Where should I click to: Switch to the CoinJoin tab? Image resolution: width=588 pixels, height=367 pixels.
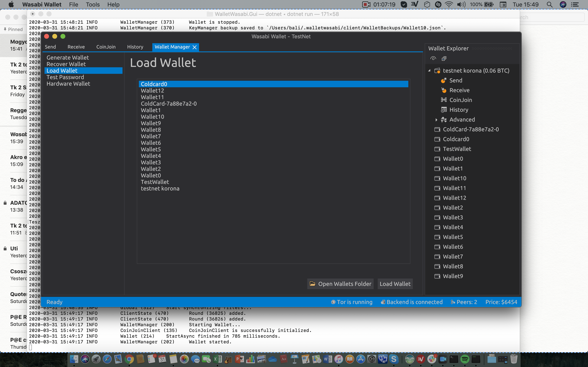point(106,47)
